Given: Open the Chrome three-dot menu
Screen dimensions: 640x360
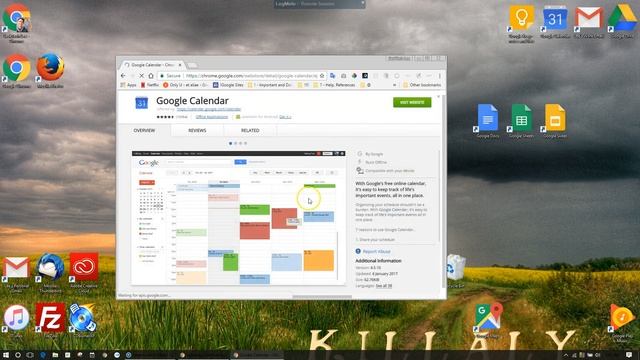Looking at the screenshot, I should click(x=440, y=76).
